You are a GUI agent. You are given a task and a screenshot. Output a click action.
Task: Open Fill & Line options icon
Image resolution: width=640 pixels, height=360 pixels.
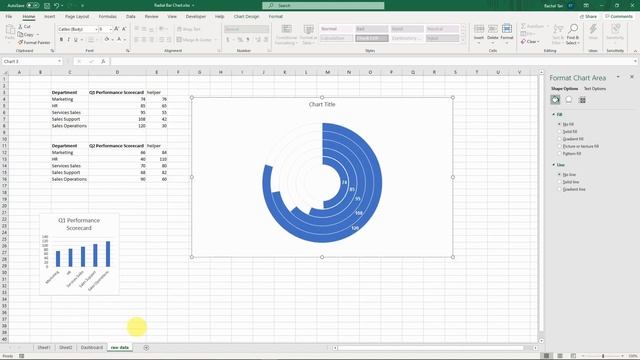tap(555, 100)
